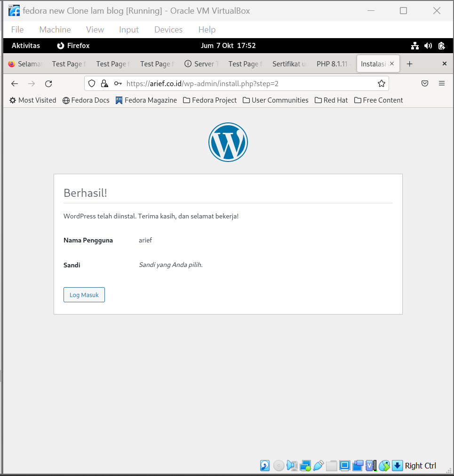Expand the User Communities bookmark folder
The height and width of the screenshot is (476, 454).
pyautogui.click(x=276, y=100)
